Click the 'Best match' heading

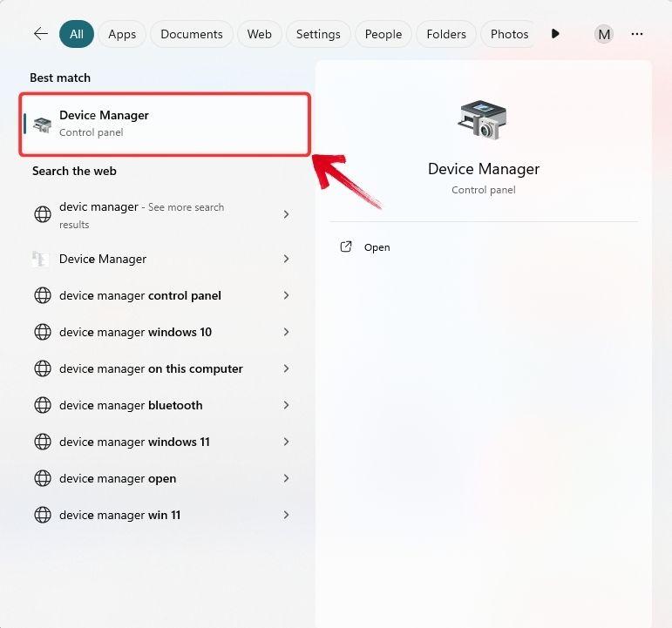coord(60,78)
